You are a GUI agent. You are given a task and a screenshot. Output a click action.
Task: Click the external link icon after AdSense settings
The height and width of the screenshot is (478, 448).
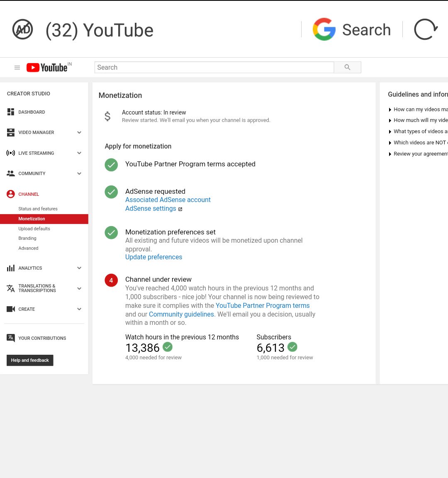[x=180, y=209]
